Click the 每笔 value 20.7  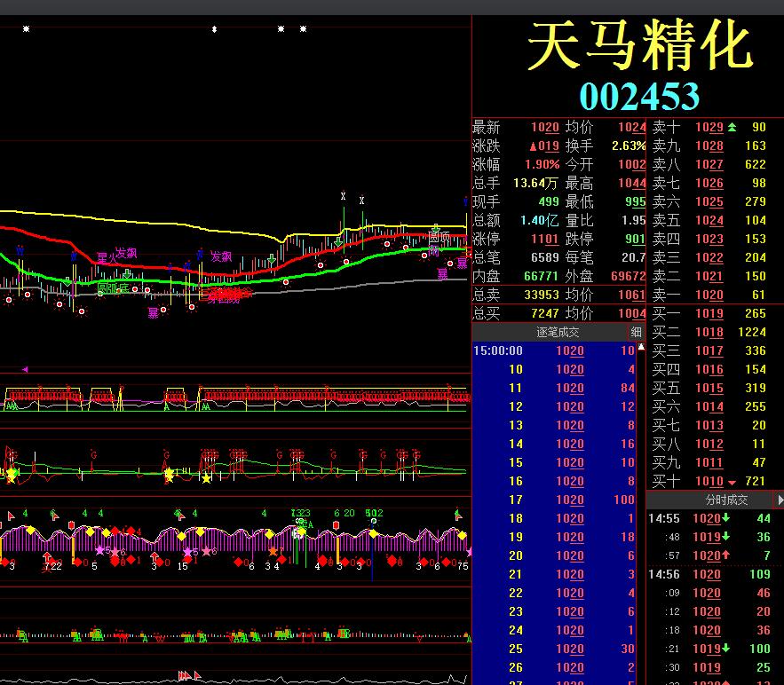[633, 258]
